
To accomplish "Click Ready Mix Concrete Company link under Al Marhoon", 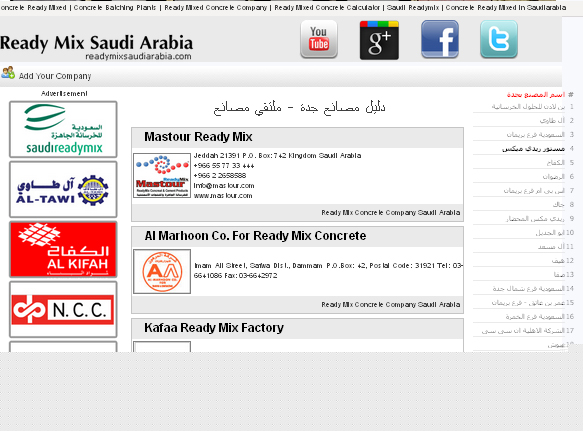I will point(391,305).
